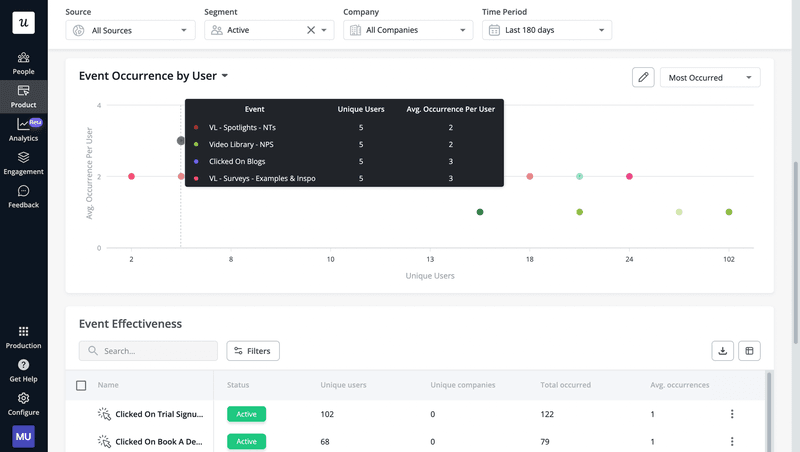
Task: Open the People section
Action: (23, 63)
